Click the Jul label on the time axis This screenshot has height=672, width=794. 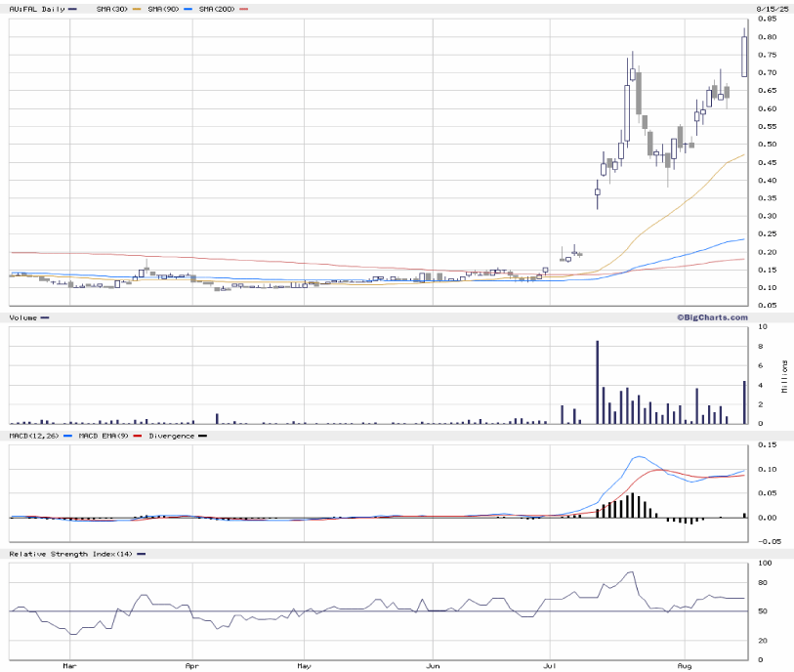(549, 665)
